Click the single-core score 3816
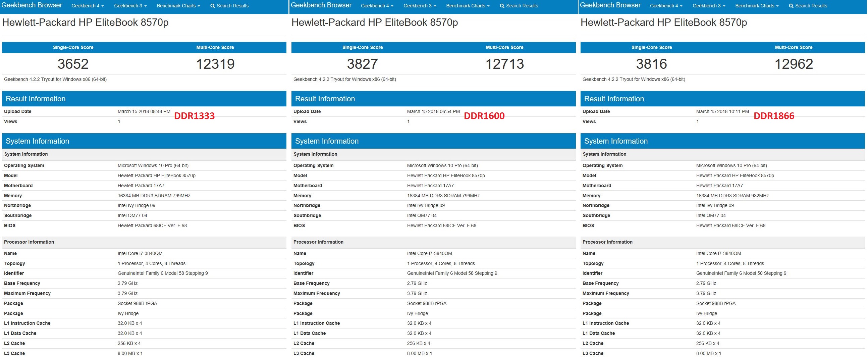 click(652, 64)
